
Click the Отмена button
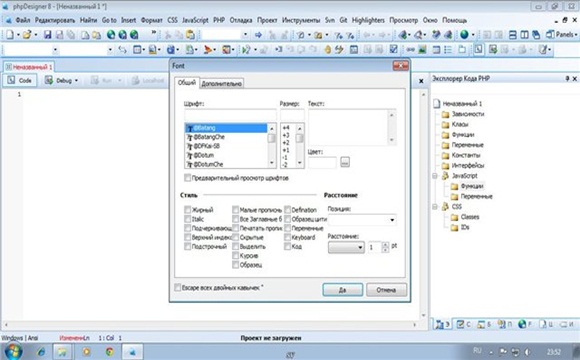pyautogui.click(x=386, y=290)
